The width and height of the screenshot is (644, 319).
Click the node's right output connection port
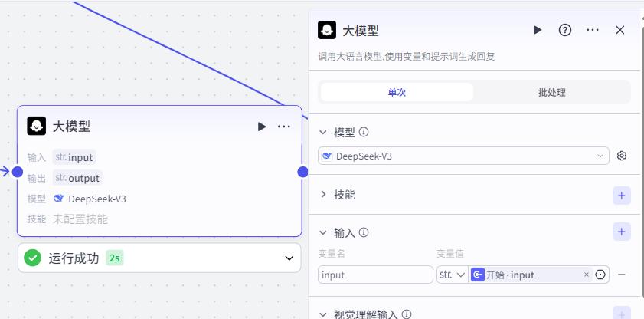[302, 172]
